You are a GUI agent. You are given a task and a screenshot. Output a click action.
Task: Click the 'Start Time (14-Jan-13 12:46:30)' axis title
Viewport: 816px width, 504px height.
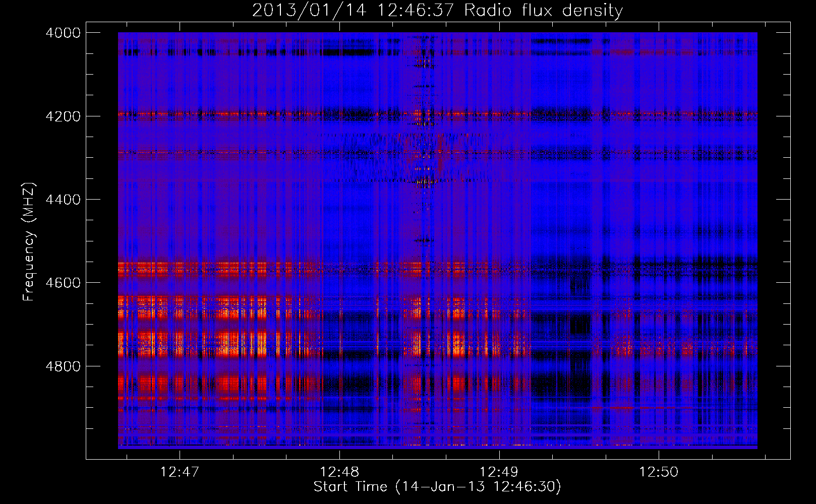(x=437, y=487)
